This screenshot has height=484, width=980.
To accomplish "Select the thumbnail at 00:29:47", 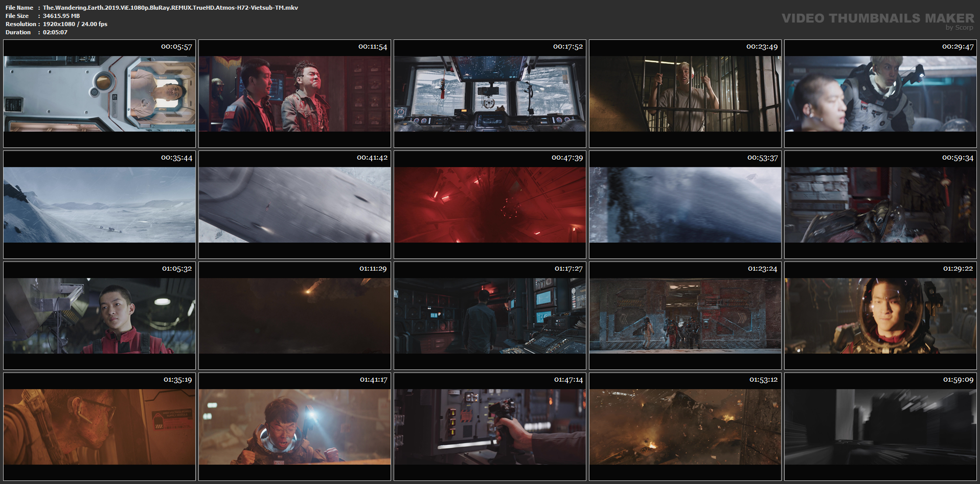I will point(881,94).
